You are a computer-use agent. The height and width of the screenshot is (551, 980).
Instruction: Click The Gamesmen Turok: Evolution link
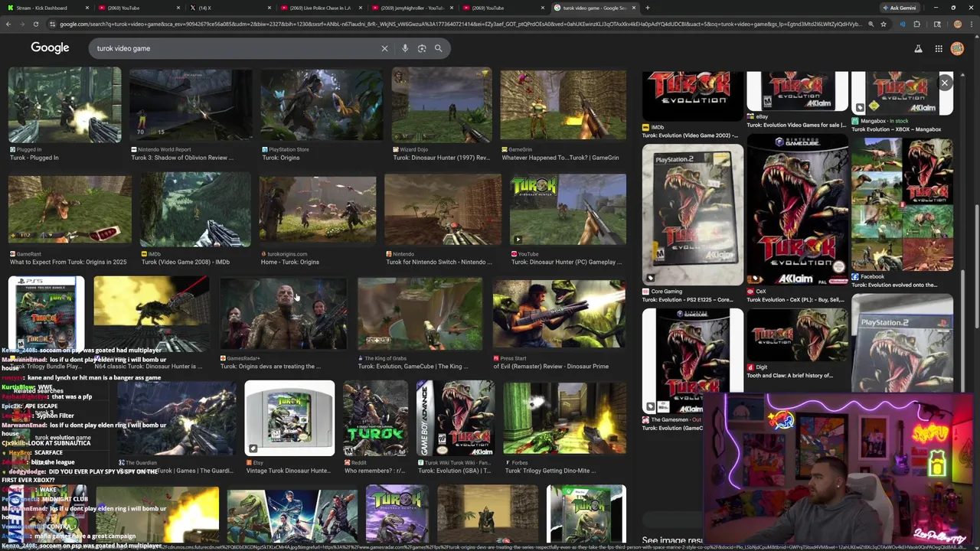coord(672,428)
